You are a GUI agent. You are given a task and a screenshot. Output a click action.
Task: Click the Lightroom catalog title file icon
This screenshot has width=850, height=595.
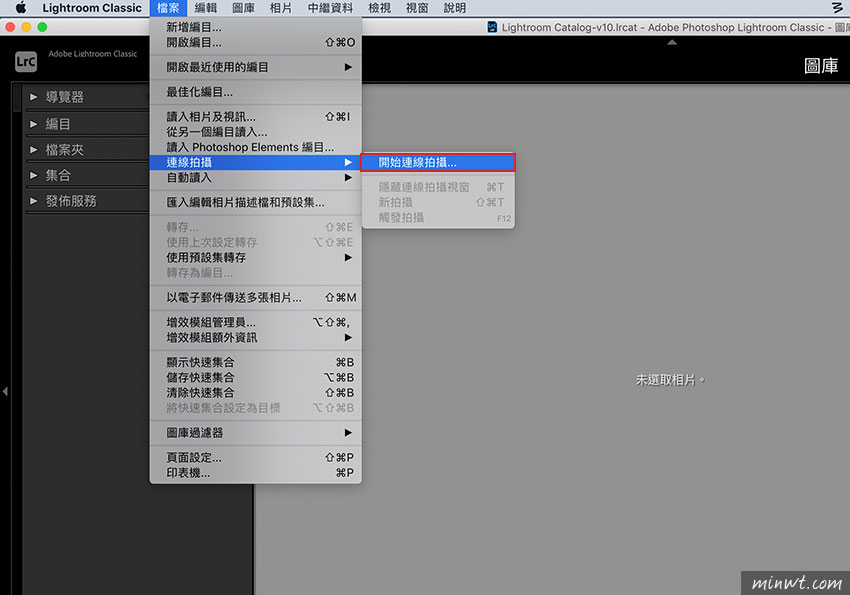point(492,27)
